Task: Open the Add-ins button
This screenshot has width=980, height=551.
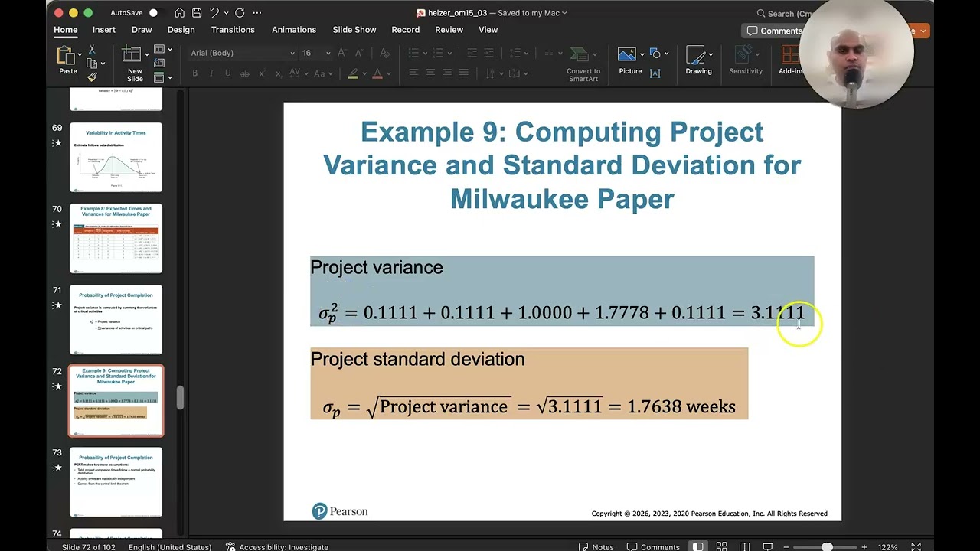Action: pyautogui.click(x=791, y=61)
